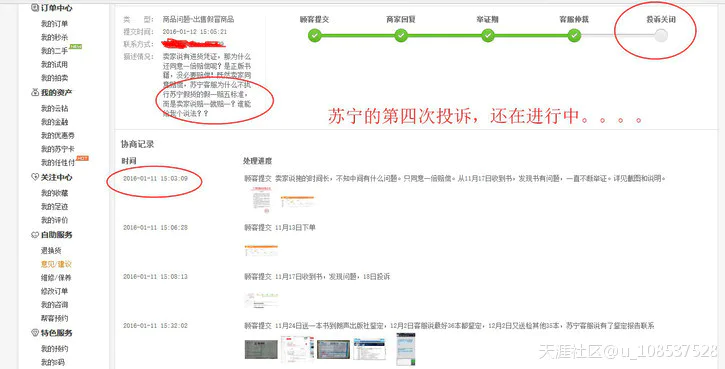The height and width of the screenshot is (369, 725).
Task: Click the NEW badge beside 我的二手
Action: 75,47
